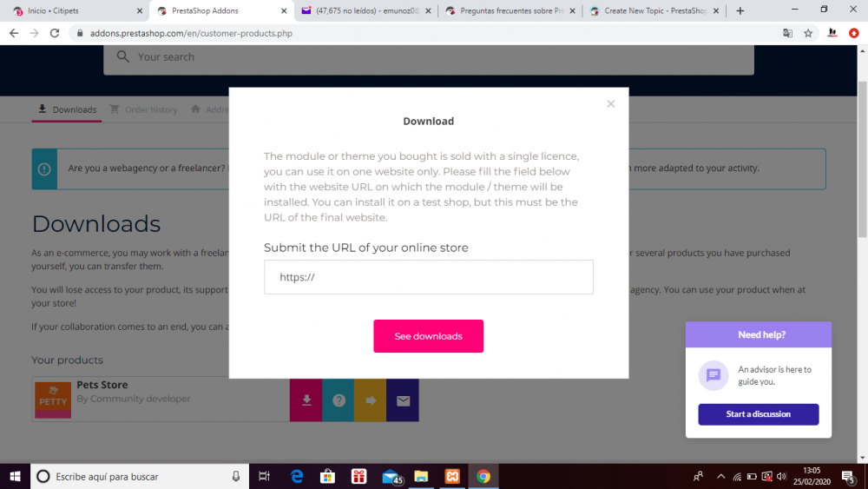Image resolution: width=868 pixels, height=489 pixels.
Task: Click the Pets Store product thumbnail
Action: 53,400
